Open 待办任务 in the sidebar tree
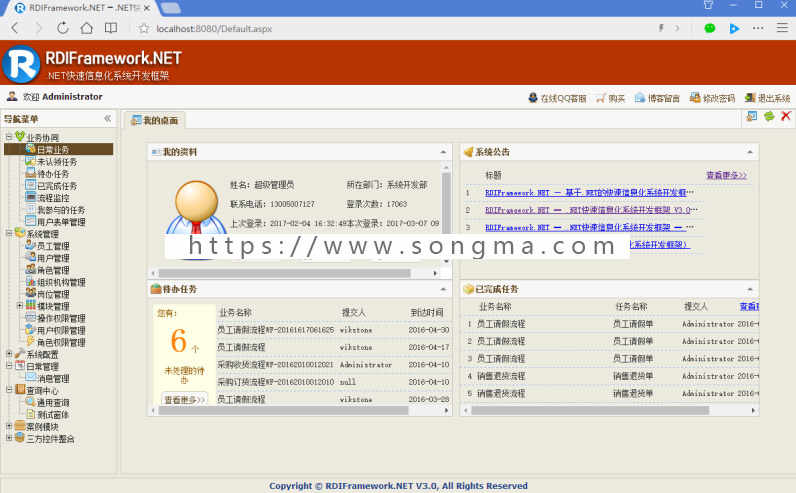Image resolution: width=796 pixels, height=493 pixels. click(x=53, y=174)
